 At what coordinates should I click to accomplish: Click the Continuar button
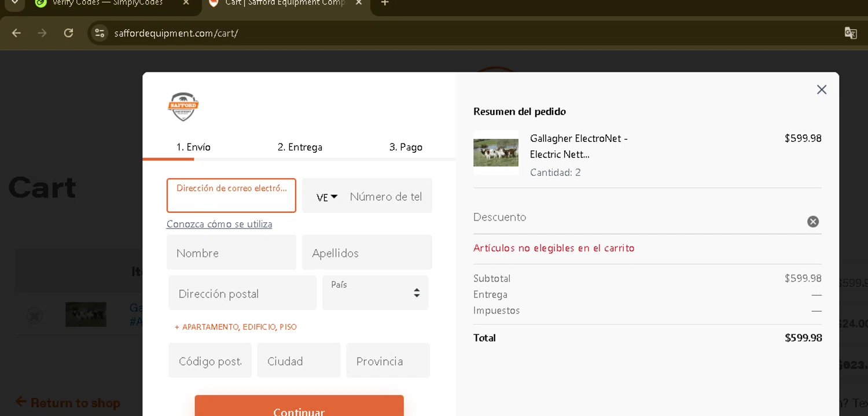pos(299,406)
